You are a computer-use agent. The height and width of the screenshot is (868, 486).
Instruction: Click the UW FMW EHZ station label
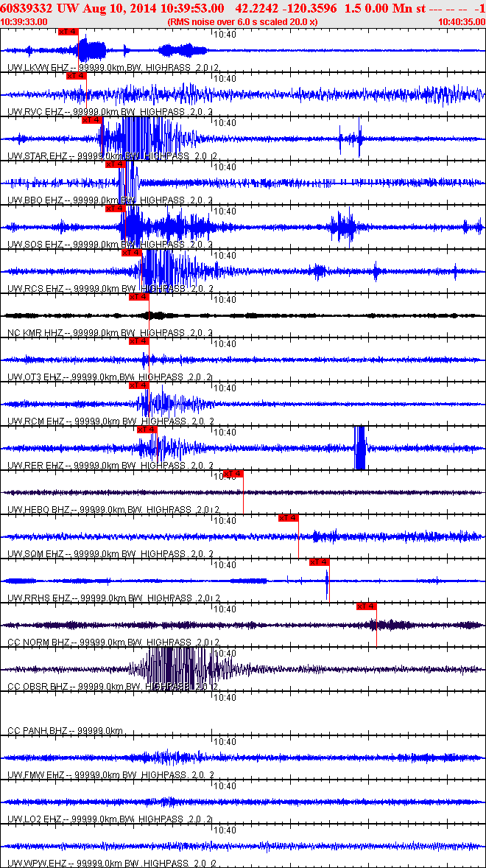[35, 774]
